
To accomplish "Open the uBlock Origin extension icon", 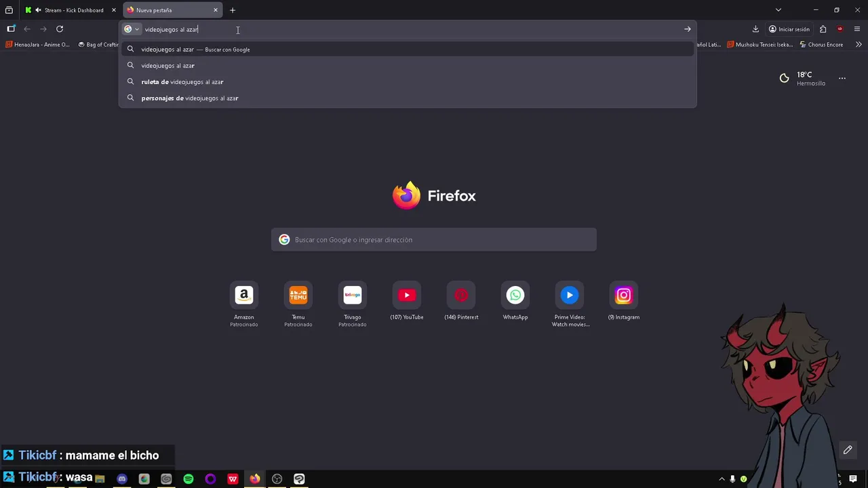I will point(840,29).
